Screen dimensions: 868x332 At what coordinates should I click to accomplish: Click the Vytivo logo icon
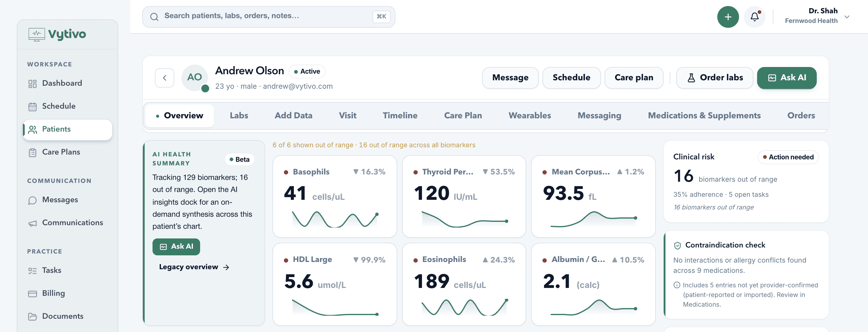36,34
